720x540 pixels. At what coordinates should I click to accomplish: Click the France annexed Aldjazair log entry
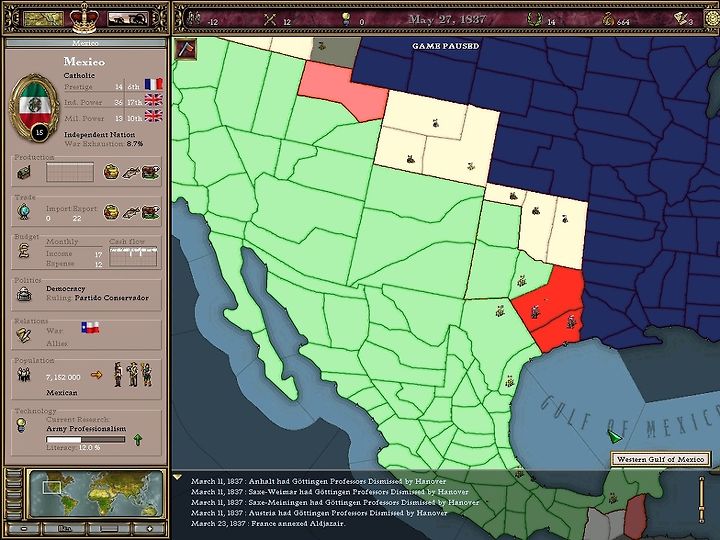pyautogui.click(x=268, y=523)
